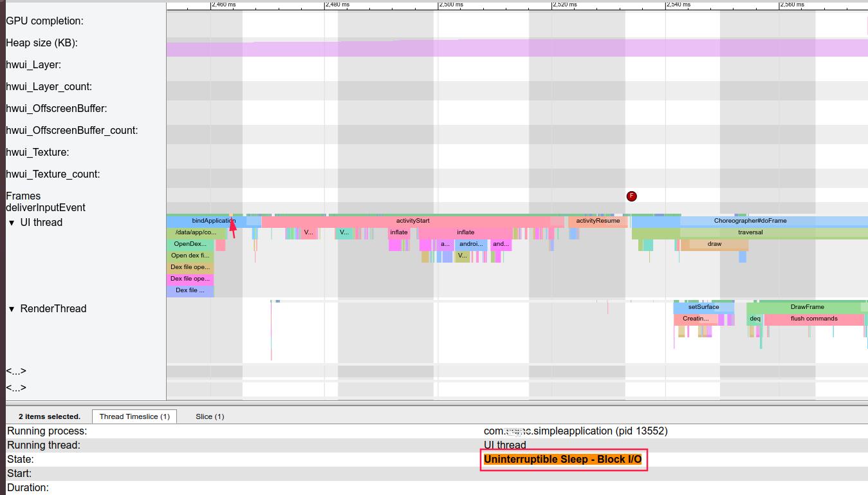This screenshot has height=495, width=868.
Task: Open the Thread Timeslice (1) tab
Action: point(134,416)
